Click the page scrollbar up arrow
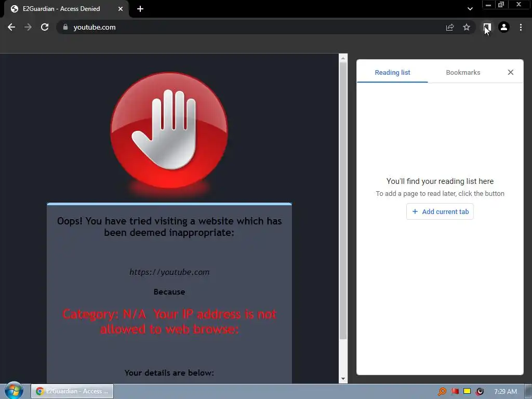 coord(343,58)
